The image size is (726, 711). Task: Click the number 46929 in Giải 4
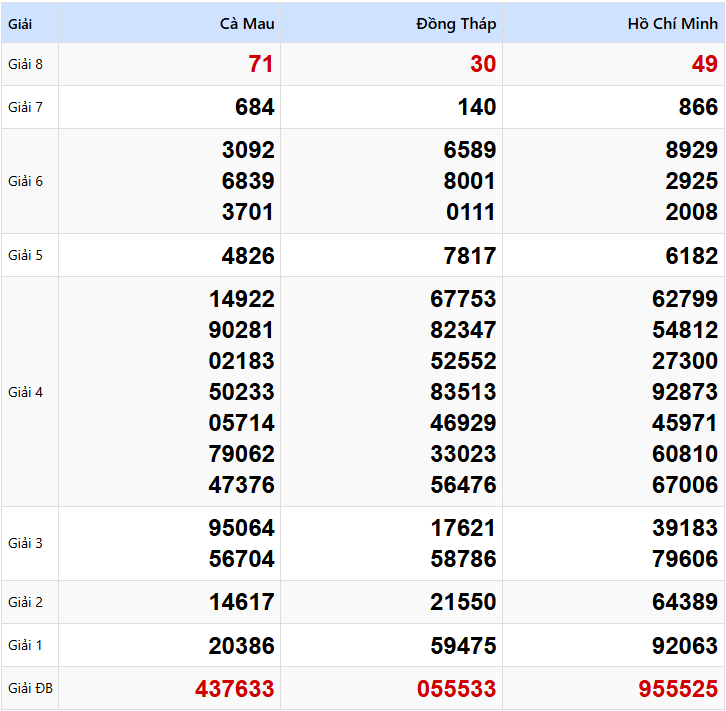(463, 423)
